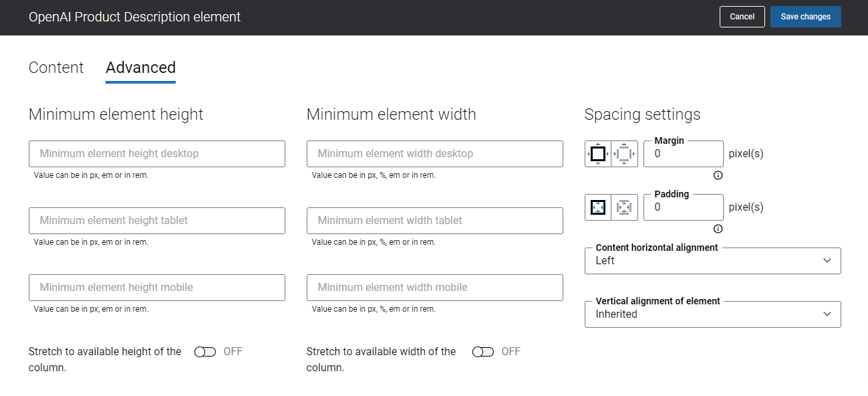
Task: Focus the Padding value input field
Action: click(x=684, y=207)
